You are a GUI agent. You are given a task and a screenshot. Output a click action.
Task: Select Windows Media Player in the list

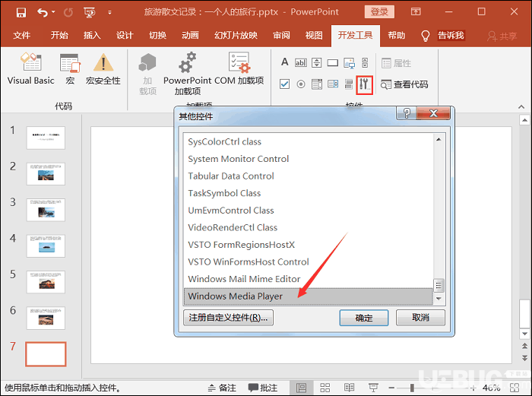[x=308, y=296]
